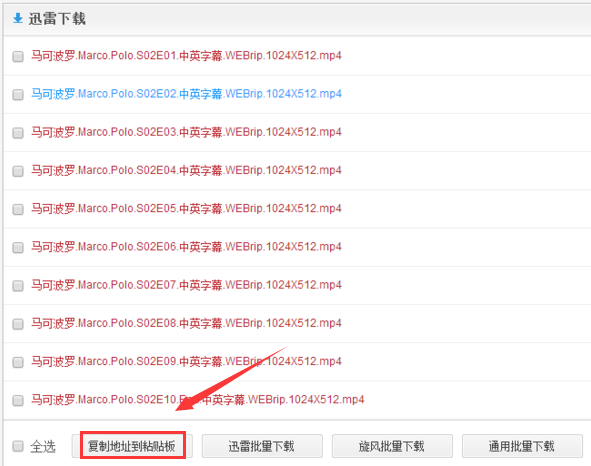Screen dimensions: 591x466
Task: Tick the S02E03 episode checkbox
Action: click(18, 133)
